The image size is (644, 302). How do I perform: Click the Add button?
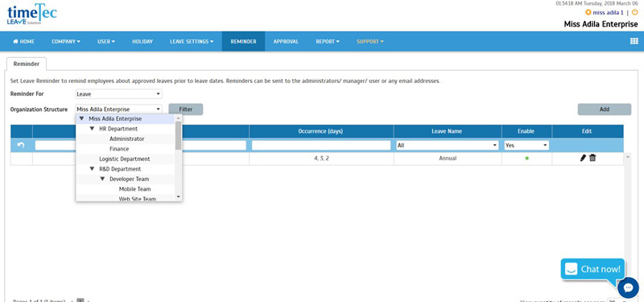[x=605, y=110]
